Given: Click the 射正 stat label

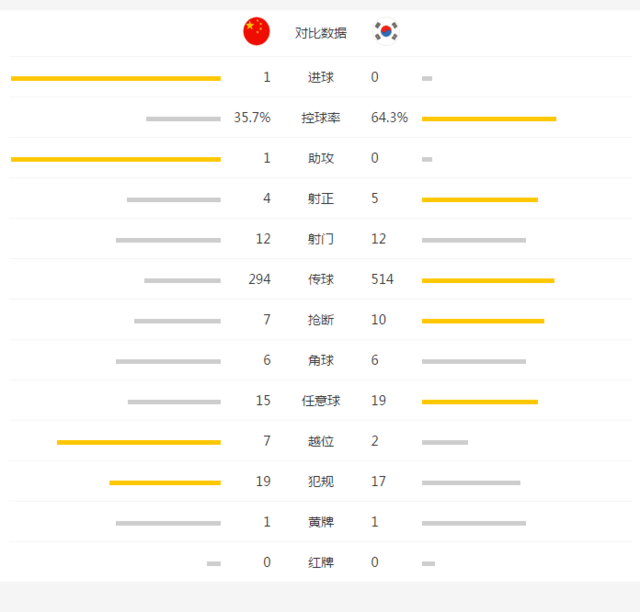Looking at the screenshot, I should (320, 199).
